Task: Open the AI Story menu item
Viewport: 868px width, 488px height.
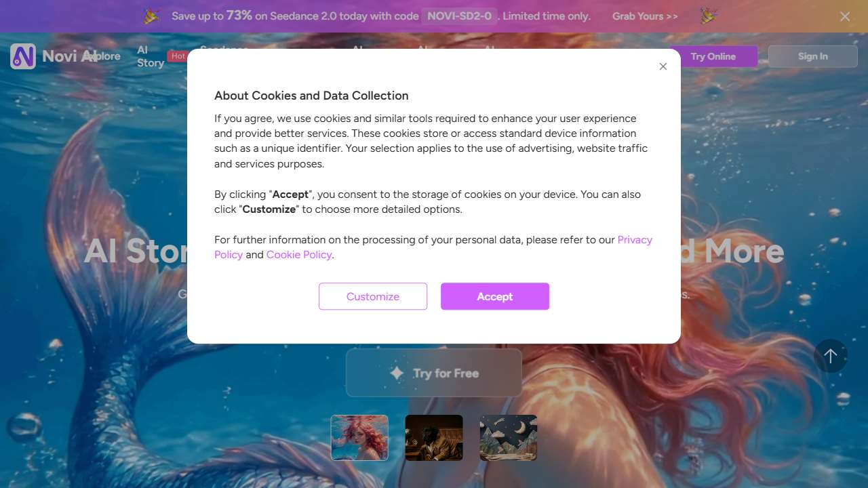Action: click(151, 56)
